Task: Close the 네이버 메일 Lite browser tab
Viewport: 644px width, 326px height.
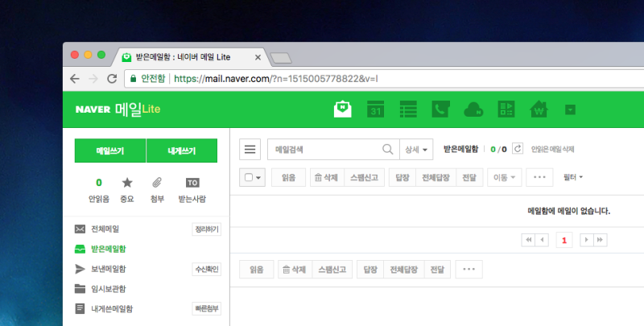Action: pyautogui.click(x=258, y=57)
